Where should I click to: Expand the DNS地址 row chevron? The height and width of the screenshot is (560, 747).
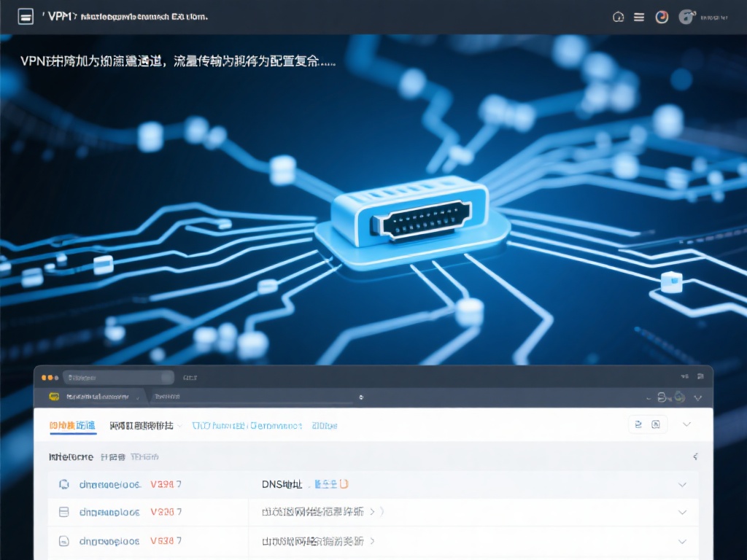[682, 484]
